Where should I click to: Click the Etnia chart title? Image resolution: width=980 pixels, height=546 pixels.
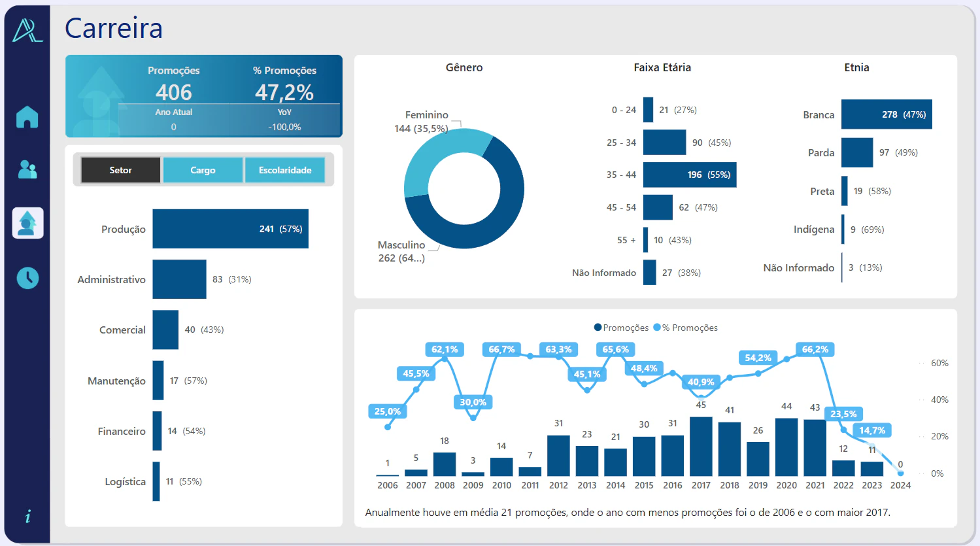(x=856, y=67)
